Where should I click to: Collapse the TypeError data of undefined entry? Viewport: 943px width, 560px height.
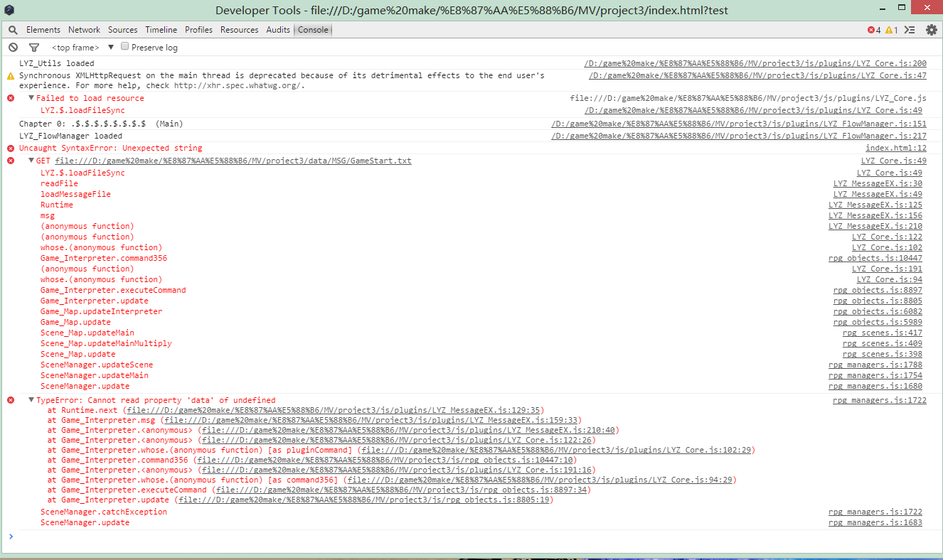31,400
